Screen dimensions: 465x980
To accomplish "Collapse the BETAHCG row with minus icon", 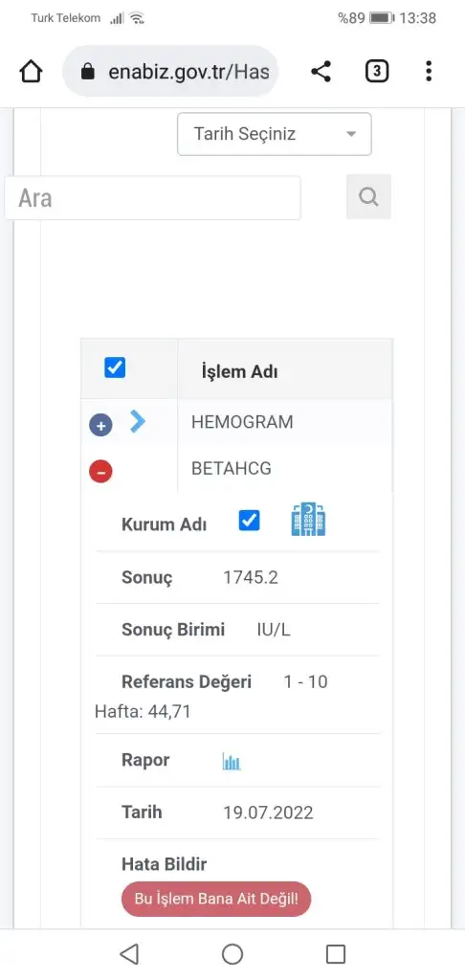I will [100, 471].
